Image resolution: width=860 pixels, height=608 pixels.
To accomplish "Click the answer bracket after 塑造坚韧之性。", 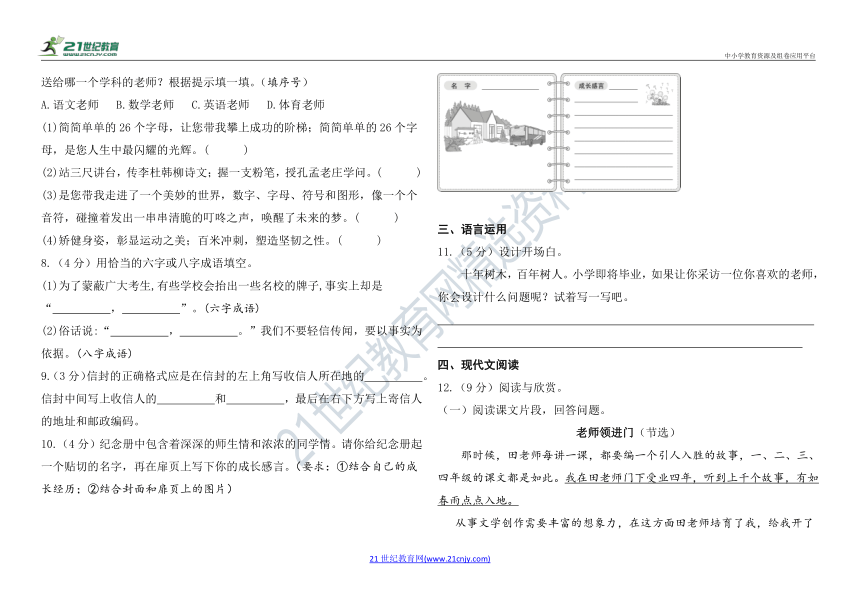I will 359,240.
